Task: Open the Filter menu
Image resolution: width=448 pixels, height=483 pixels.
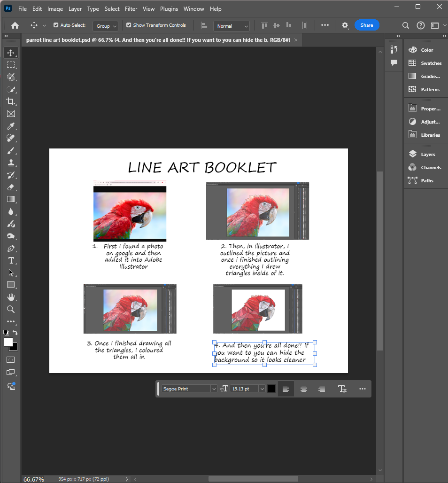Action: coord(131,9)
